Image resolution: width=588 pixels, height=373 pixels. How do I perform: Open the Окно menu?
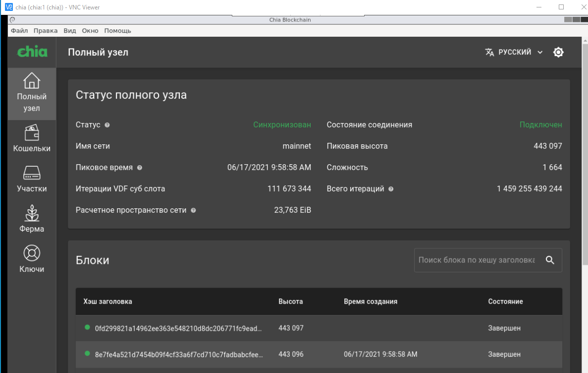pos(90,31)
